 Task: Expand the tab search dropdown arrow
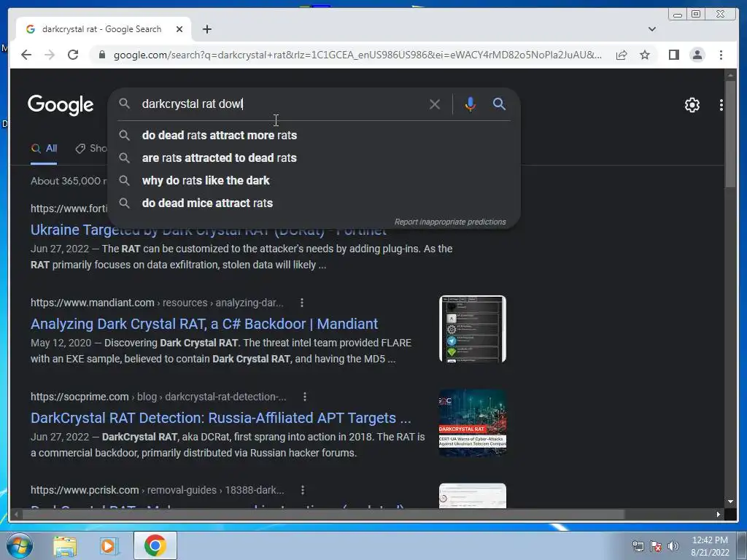coord(651,29)
